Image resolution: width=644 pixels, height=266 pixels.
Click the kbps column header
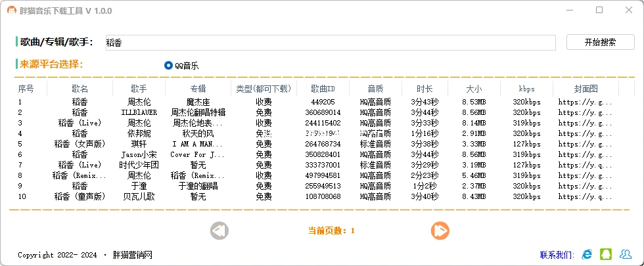[x=526, y=89]
